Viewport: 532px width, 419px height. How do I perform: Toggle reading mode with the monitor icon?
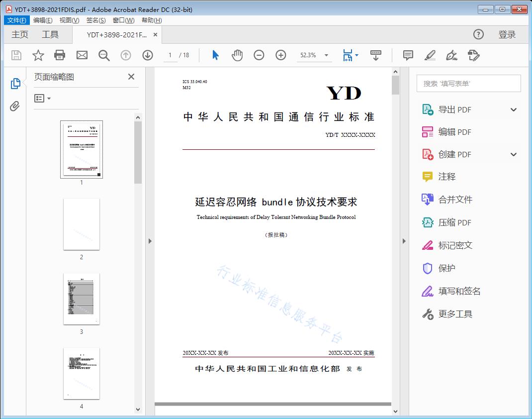375,55
